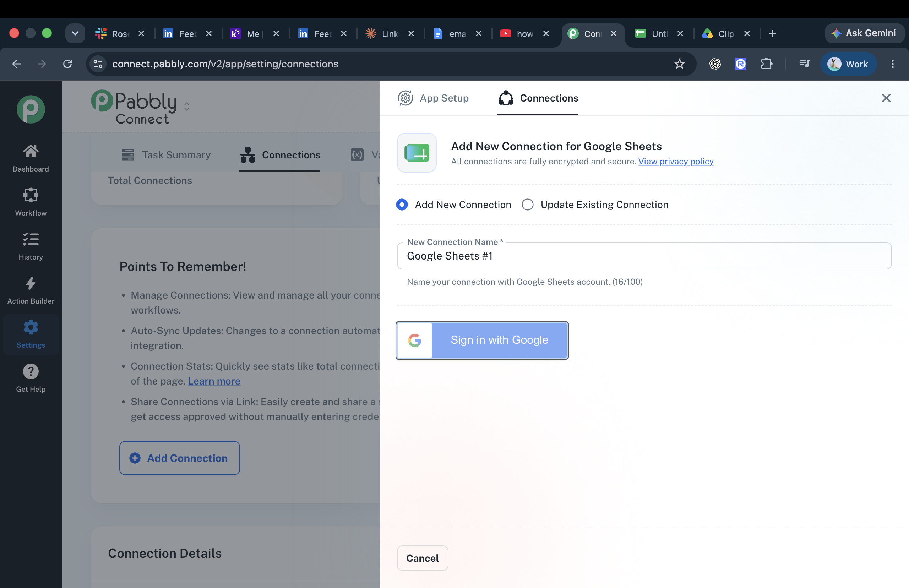909x588 pixels.
Task: Switch to the Connections tab in side panel
Action: 538,98
